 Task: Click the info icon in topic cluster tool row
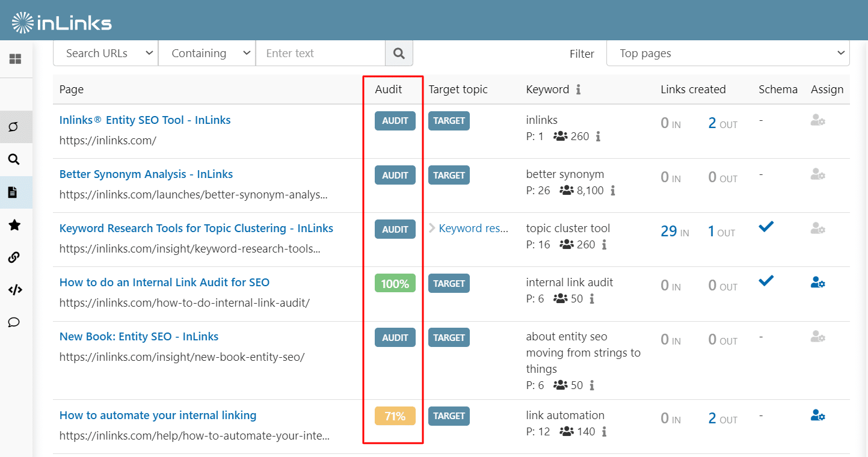604,245
